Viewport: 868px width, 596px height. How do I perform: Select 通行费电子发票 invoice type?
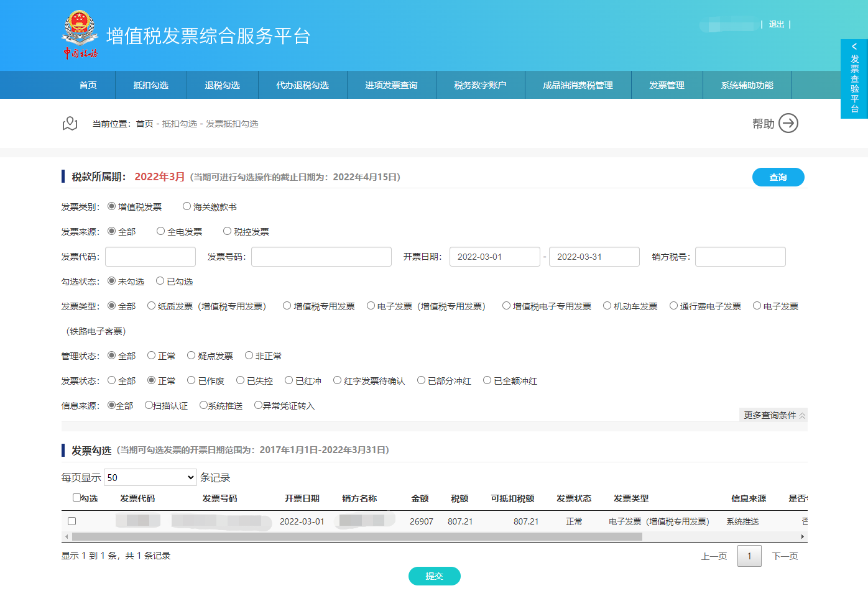pyautogui.click(x=673, y=306)
